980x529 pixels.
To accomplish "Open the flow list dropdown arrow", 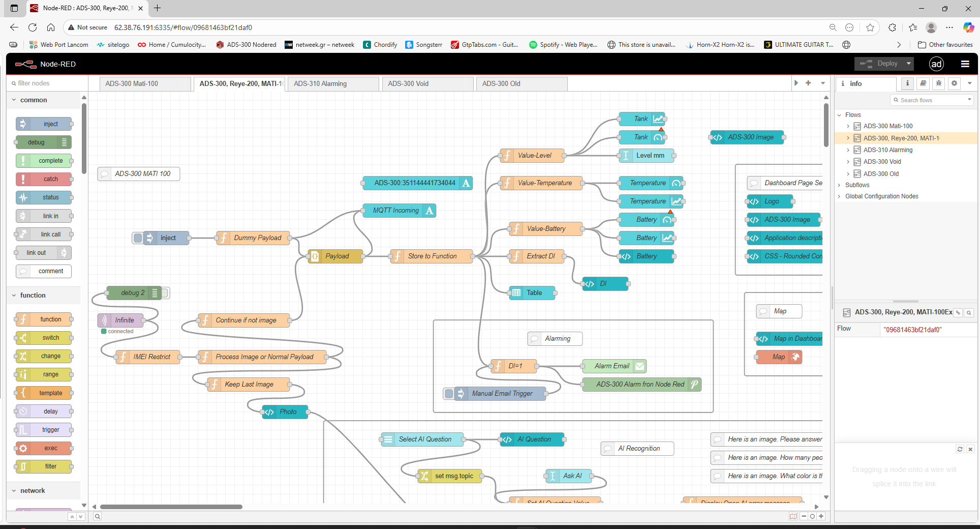I will coord(823,83).
